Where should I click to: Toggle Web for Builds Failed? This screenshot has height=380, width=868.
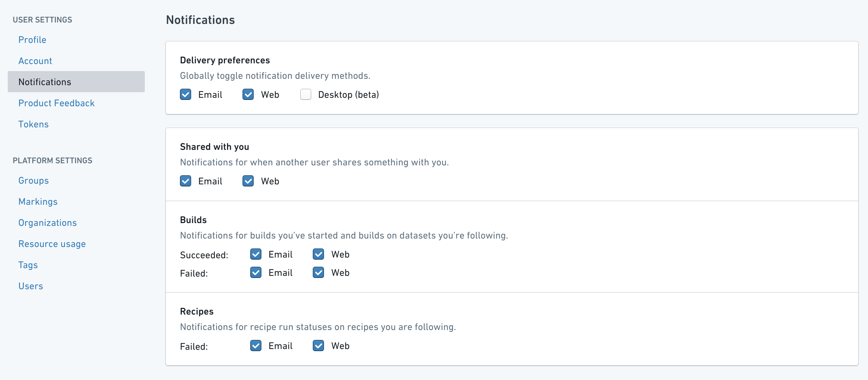pos(318,273)
